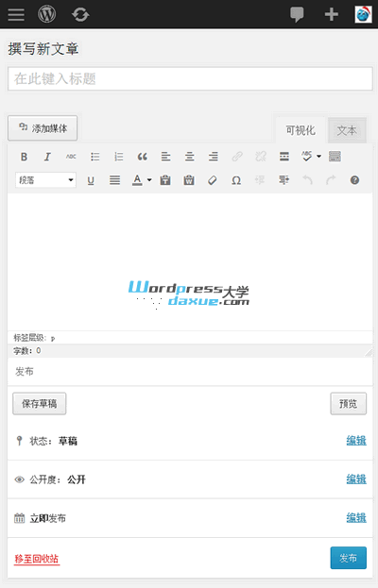Justify the text alignment
The width and height of the screenshot is (378, 588).
[x=114, y=180]
